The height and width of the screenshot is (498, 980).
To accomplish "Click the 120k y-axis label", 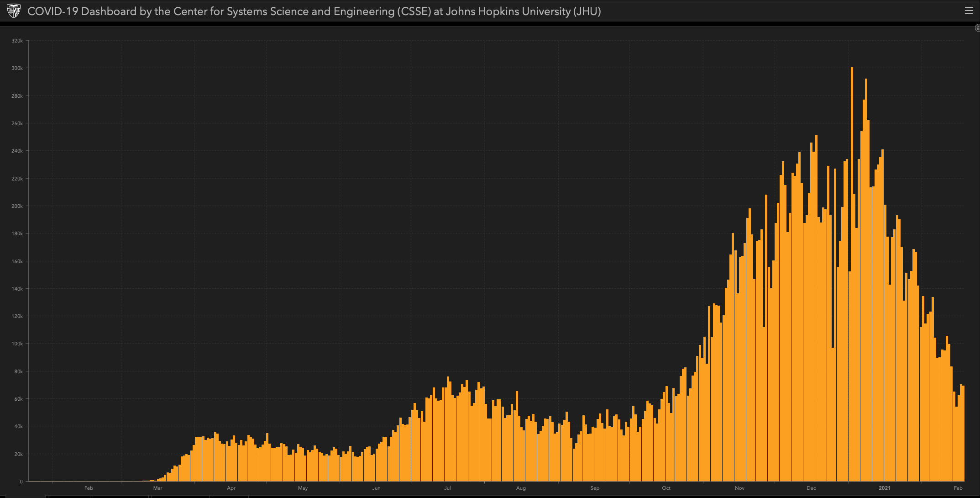I will 17,316.
